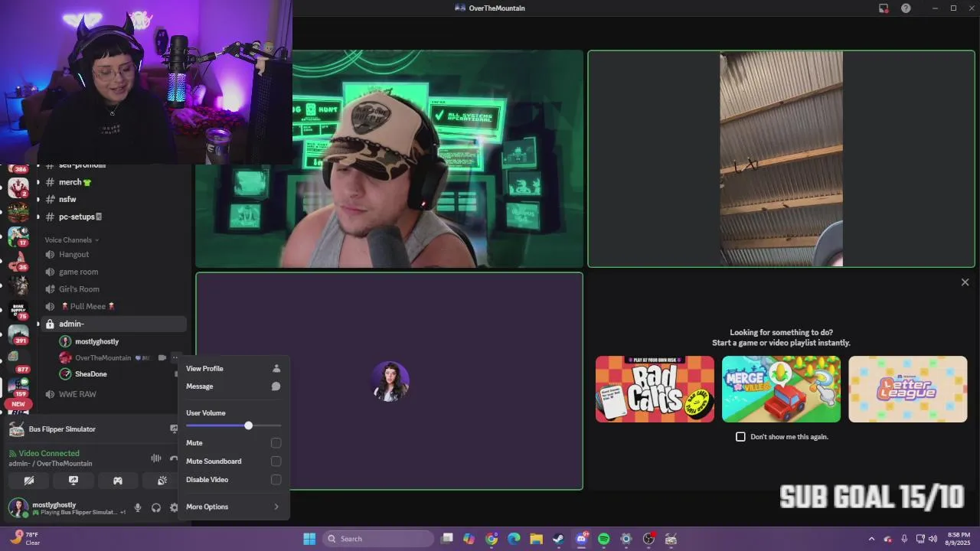This screenshot has height=551, width=980.
Task: Collapse the Voice Channels category
Action: 72,240
